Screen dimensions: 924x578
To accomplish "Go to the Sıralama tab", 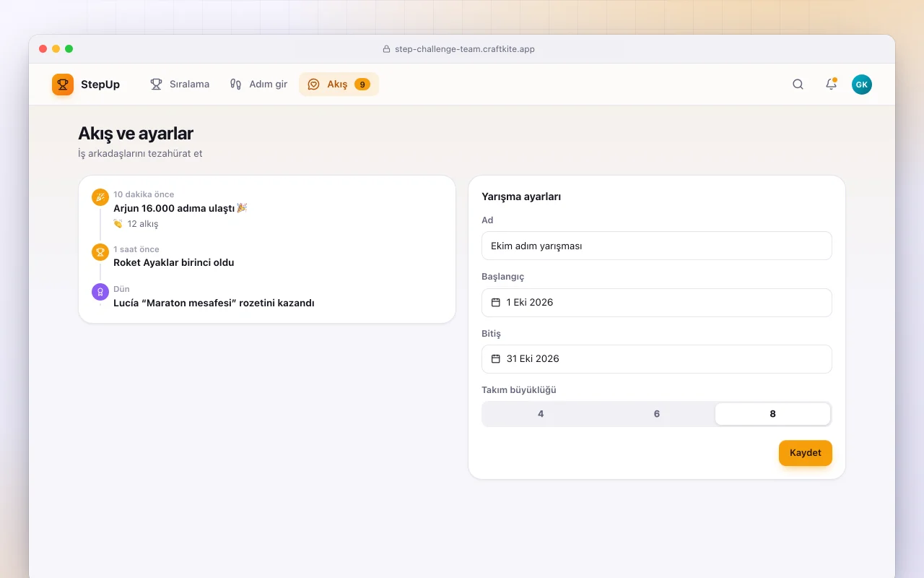I will click(180, 85).
